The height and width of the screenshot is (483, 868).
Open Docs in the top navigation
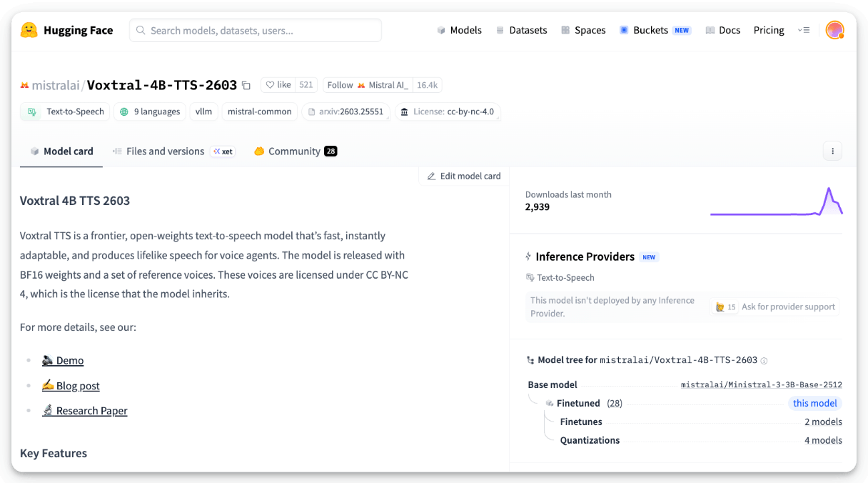(x=722, y=30)
